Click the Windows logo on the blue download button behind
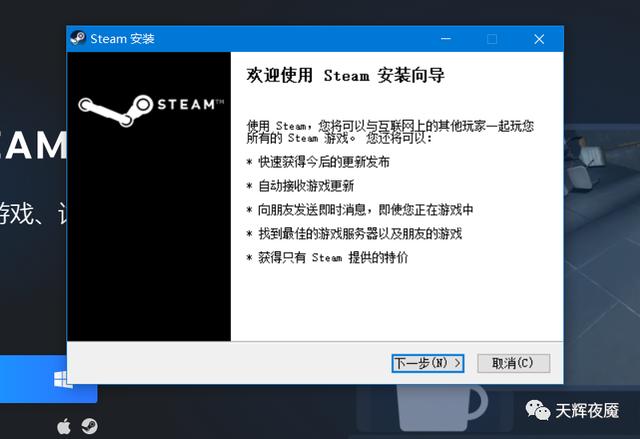 click(x=63, y=379)
